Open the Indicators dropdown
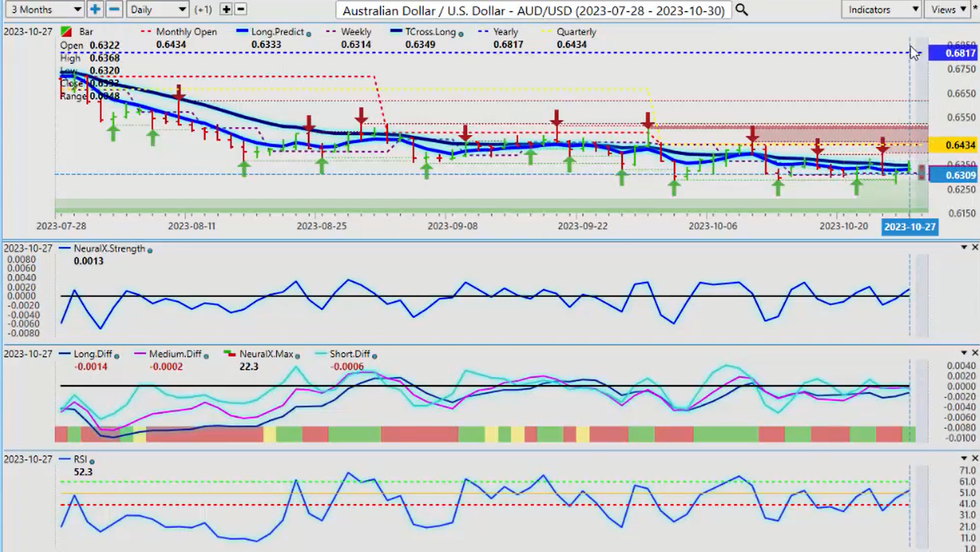The height and width of the screenshot is (552, 980). click(x=881, y=10)
